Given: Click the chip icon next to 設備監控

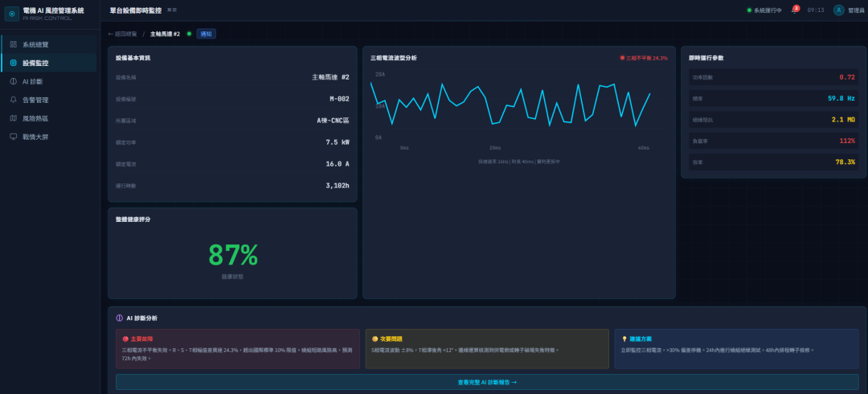Looking at the screenshot, I should coord(14,64).
